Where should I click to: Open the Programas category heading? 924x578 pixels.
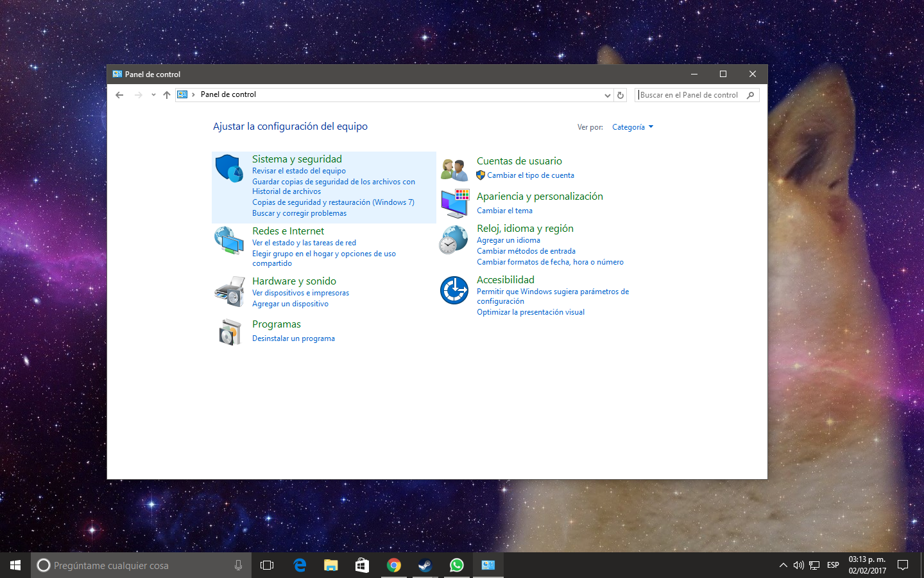point(277,324)
